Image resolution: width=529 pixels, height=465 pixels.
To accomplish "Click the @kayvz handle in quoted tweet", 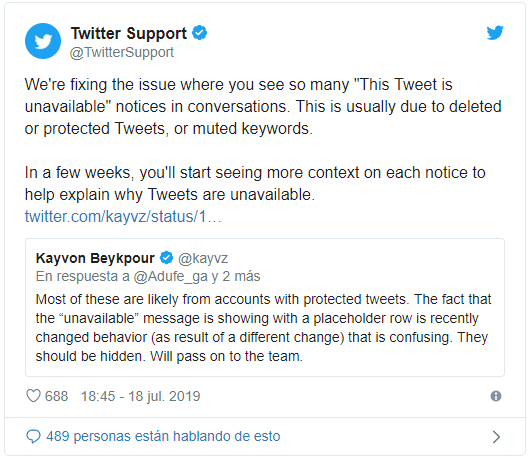I will click(203, 258).
